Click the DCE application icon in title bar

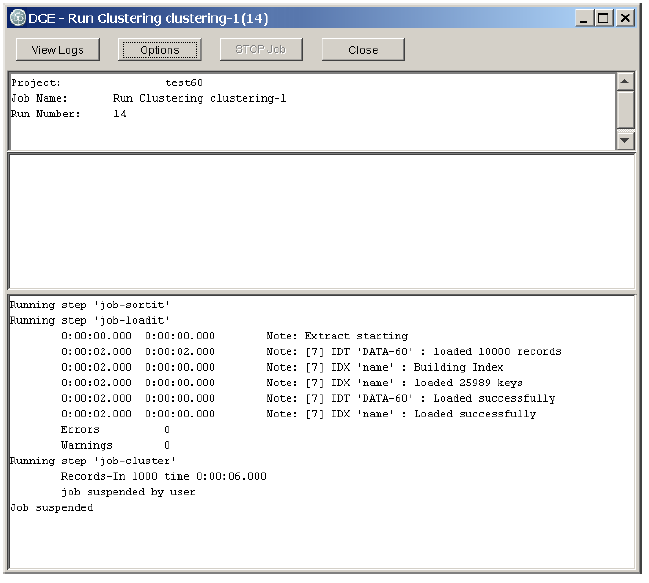[16, 18]
